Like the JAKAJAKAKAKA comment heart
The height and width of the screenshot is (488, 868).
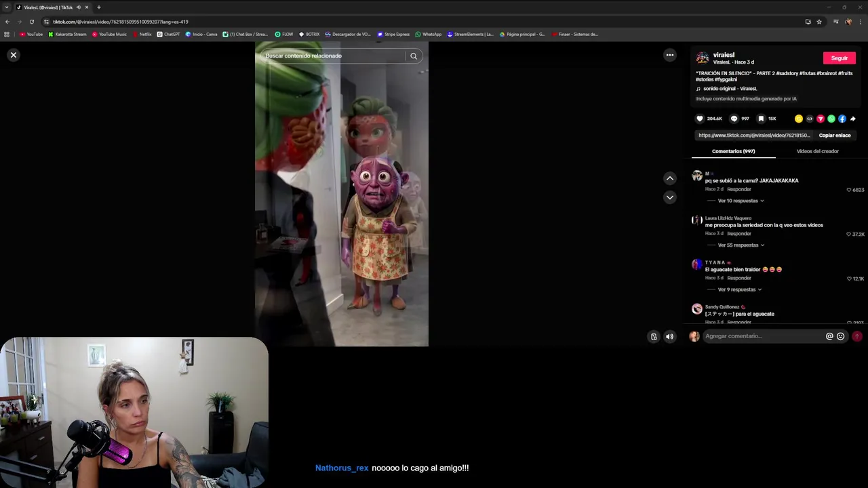pyautogui.click(x=849, y=190)
